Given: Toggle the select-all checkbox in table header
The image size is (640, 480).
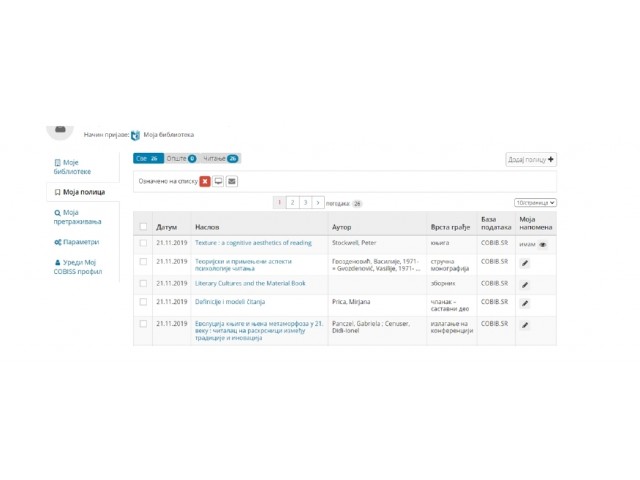Looking at the screenshot, I should tap(143, 227).
